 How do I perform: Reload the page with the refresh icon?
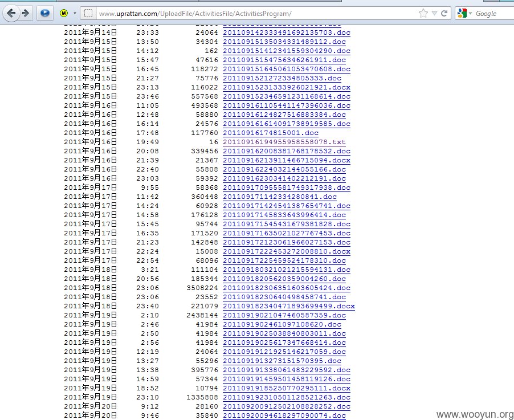444,14
